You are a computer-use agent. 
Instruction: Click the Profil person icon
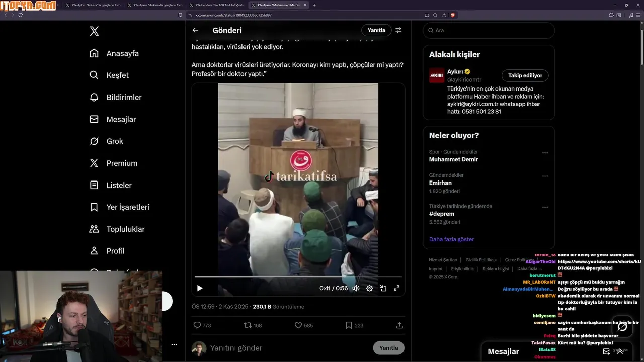[x=94, y=251]
